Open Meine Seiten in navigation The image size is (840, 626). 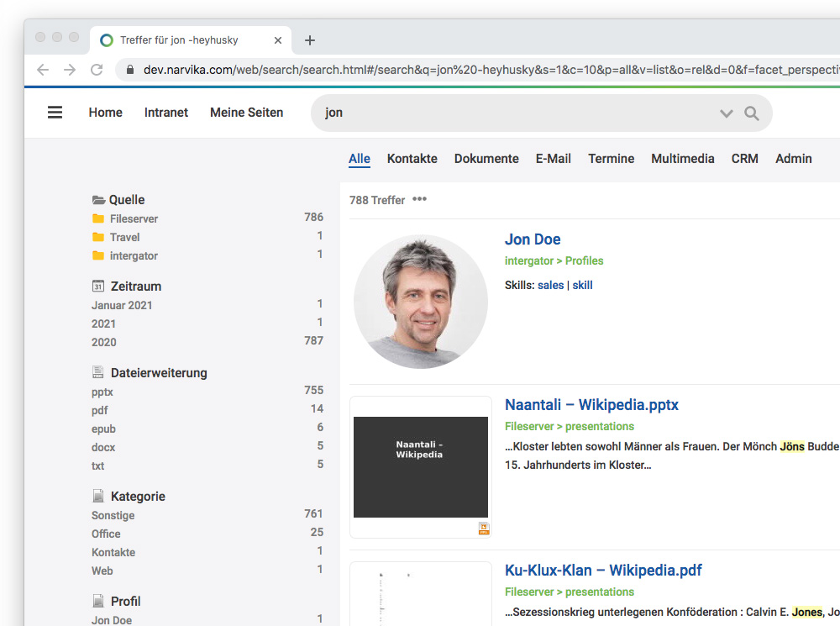point(246,113)
